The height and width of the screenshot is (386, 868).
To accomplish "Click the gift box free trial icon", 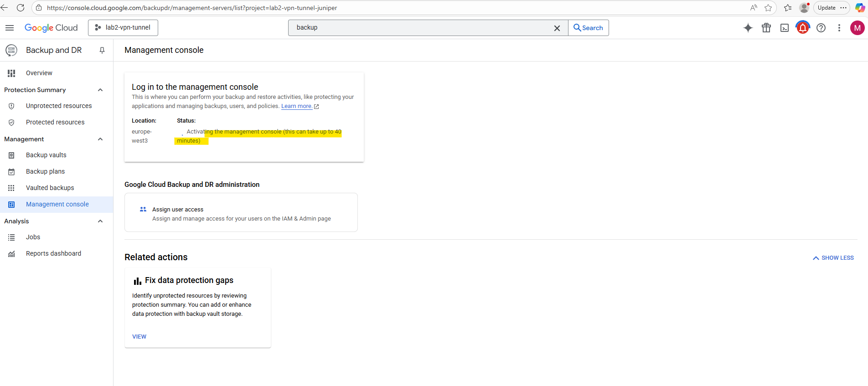I will (766, 28).
